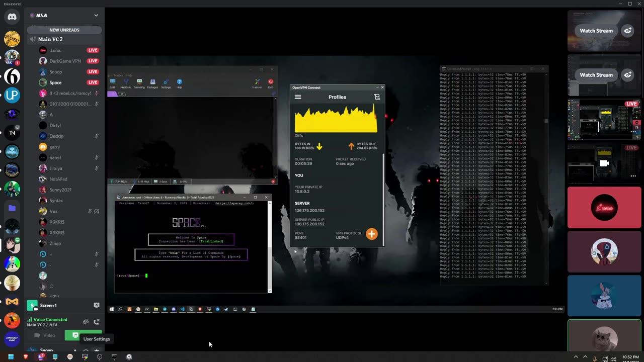Image resolution: width=644 pixels, height=362 pixels.
Task: Select camera tile with white video icon
Action: coord(604,163)
